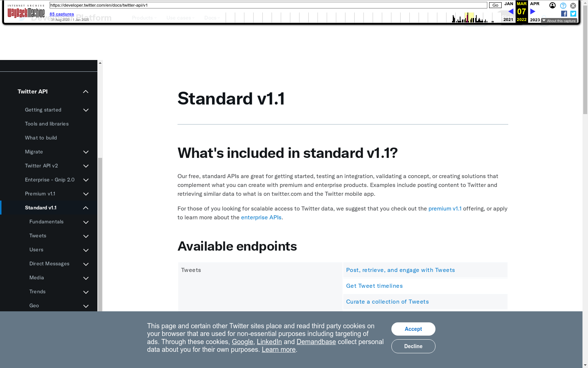Open Post, retrieve, and engage with Tweets

tap(401, 270)
